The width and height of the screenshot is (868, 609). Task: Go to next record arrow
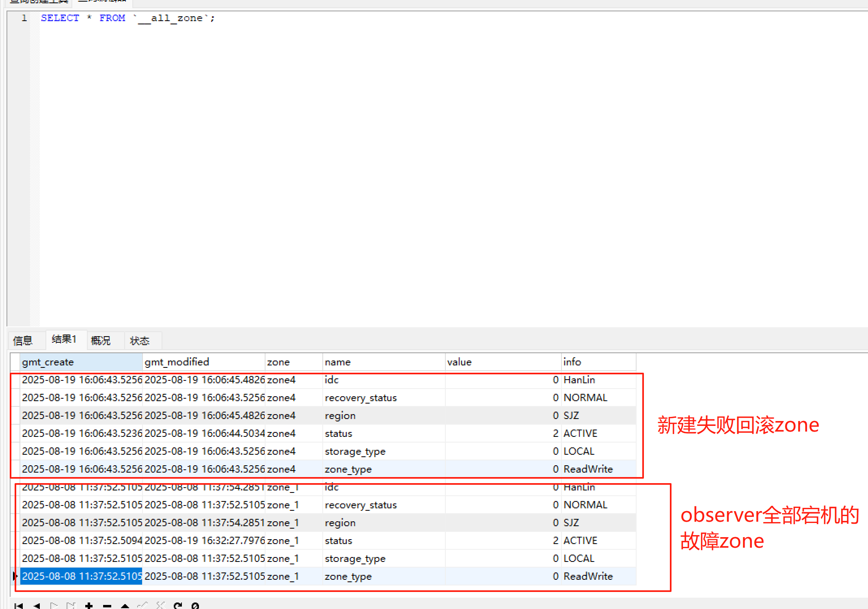click(54, 605)
